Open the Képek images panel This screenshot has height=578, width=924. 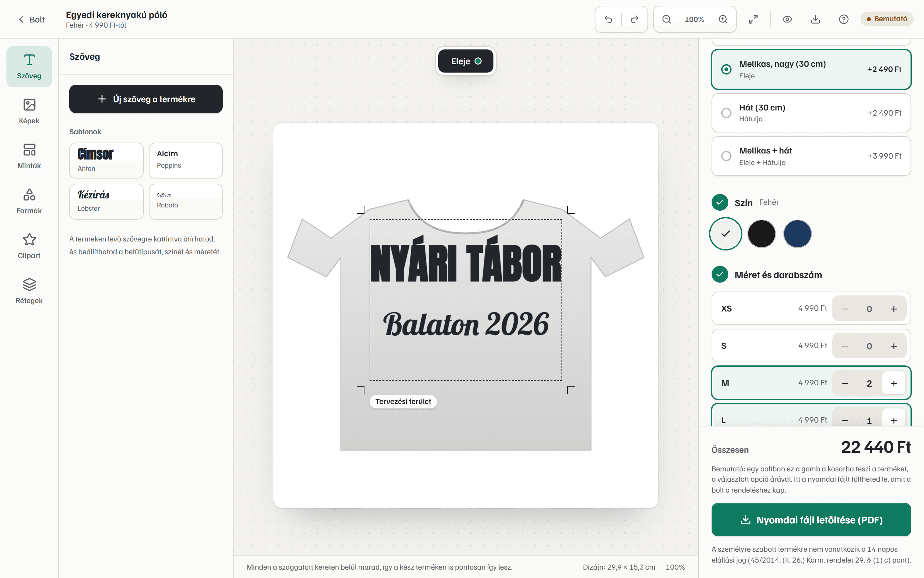coord(29,111)
